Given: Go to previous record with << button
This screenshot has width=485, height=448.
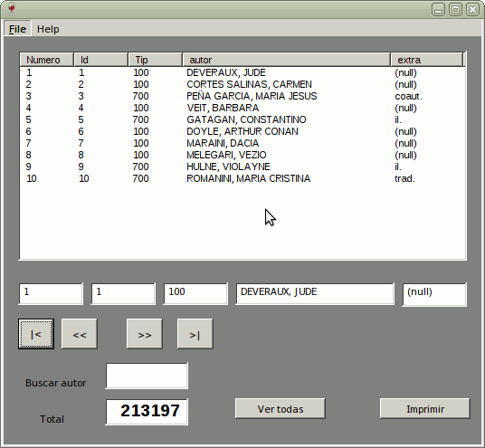Looking at the screenshot, I should coord(80,334).
